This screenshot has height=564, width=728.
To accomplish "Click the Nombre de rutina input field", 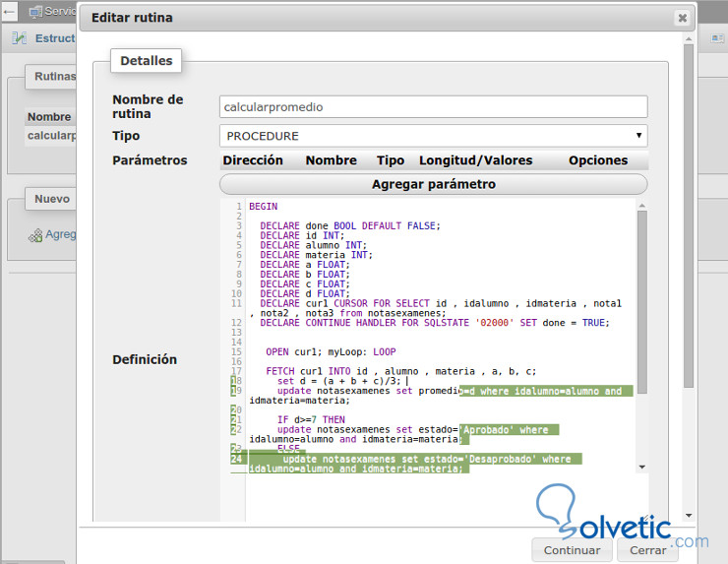I will tap(433, 107).
